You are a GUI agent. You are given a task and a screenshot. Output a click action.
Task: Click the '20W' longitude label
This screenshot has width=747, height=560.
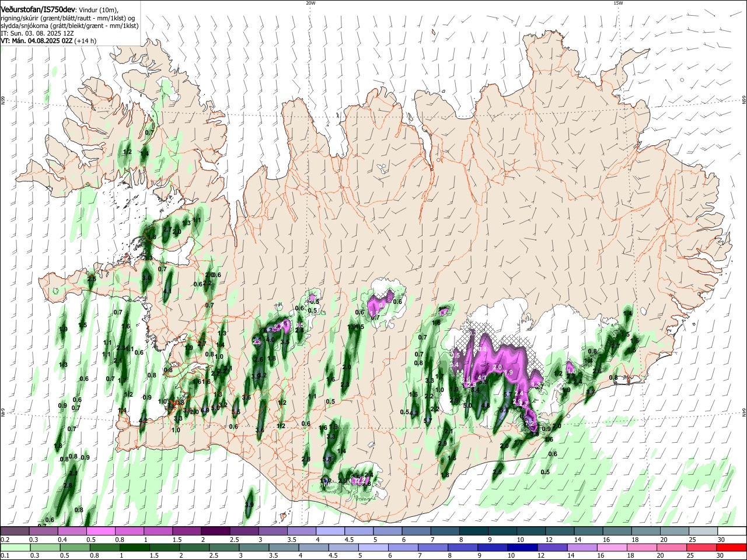pos(310,3)
